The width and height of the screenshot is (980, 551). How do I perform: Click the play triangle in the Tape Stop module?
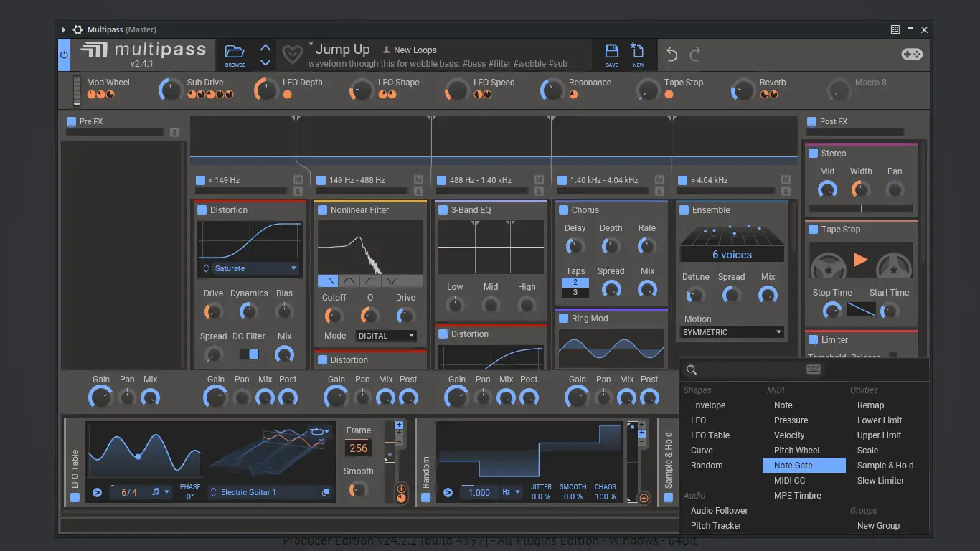pos(861,260)
